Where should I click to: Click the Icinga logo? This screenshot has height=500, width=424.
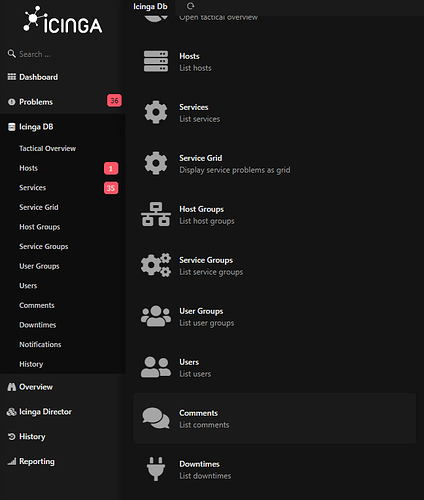point(63,20)
